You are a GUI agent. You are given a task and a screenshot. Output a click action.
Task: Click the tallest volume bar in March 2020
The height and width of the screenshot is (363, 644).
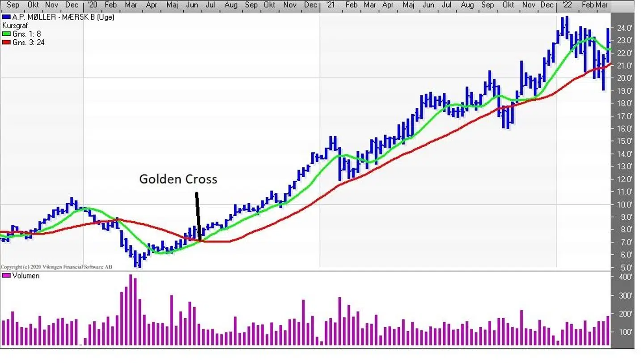point(131,310)
